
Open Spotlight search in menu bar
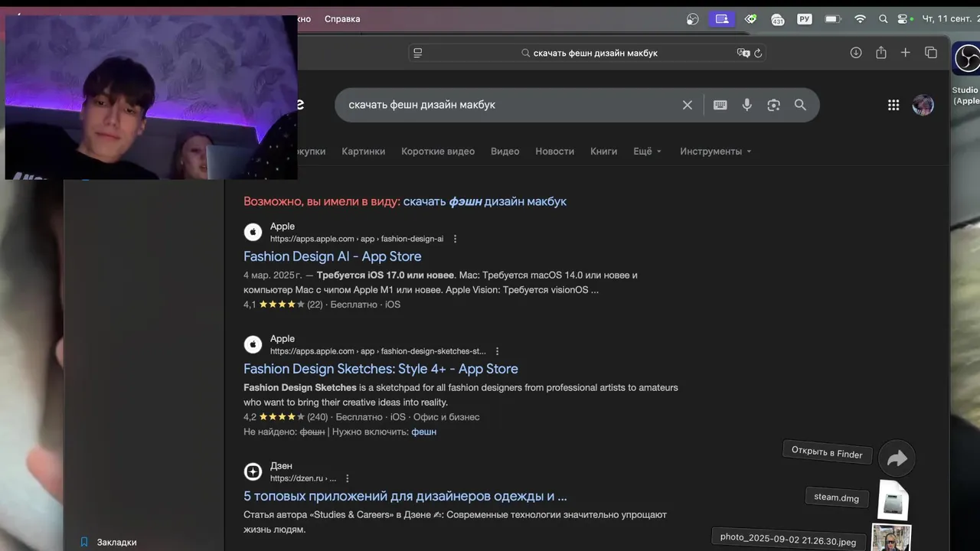tap(883, 19)
